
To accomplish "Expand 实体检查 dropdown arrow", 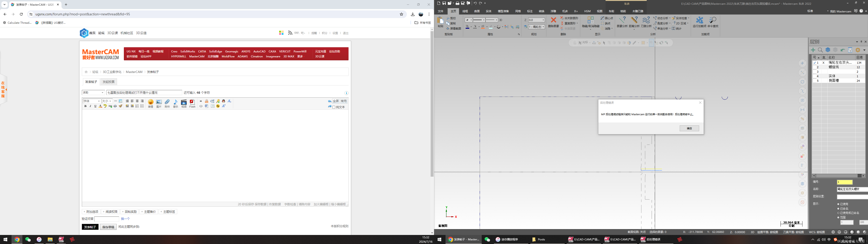I will (688, 18).
